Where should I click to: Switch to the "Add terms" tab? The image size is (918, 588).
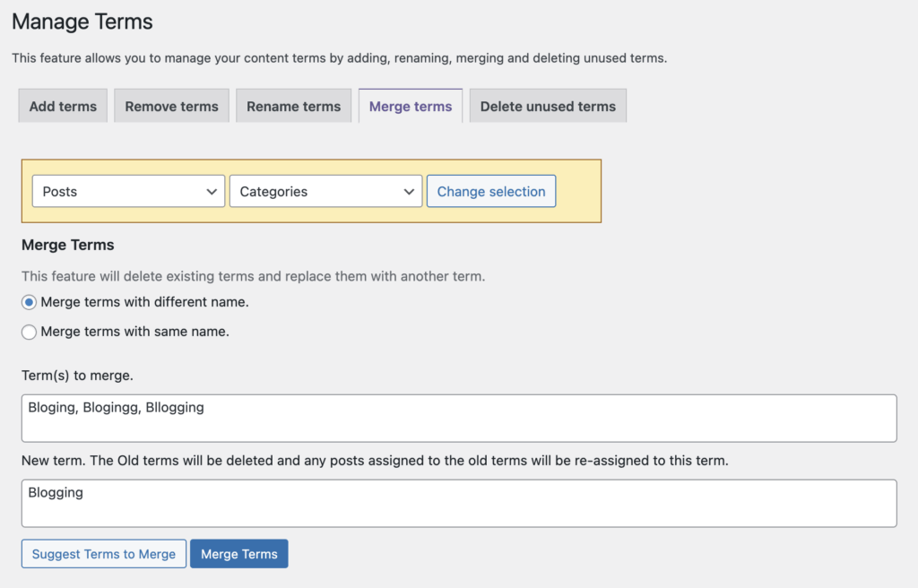pos(62,105)
